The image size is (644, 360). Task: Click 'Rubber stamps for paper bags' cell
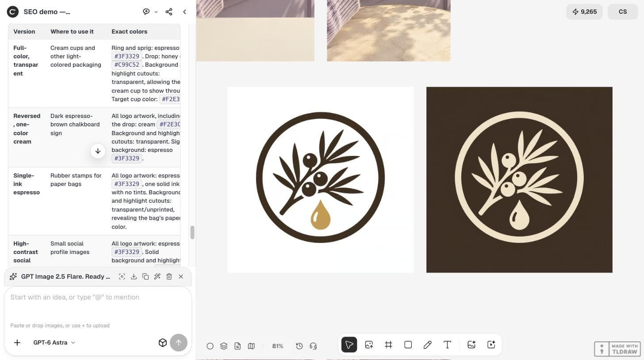76,180
